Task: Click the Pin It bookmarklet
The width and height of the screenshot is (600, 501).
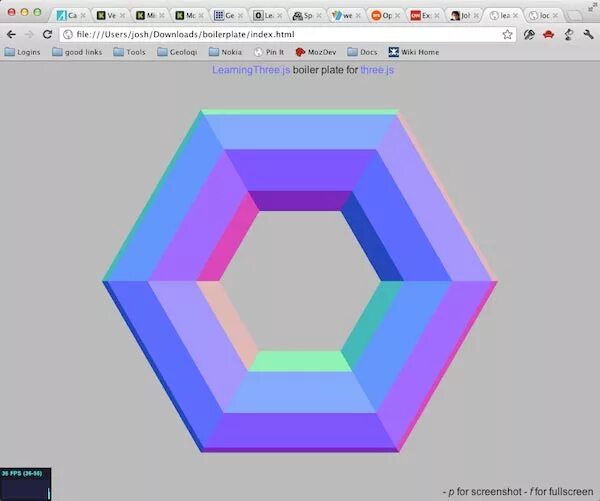Action: tap(269, 52)
